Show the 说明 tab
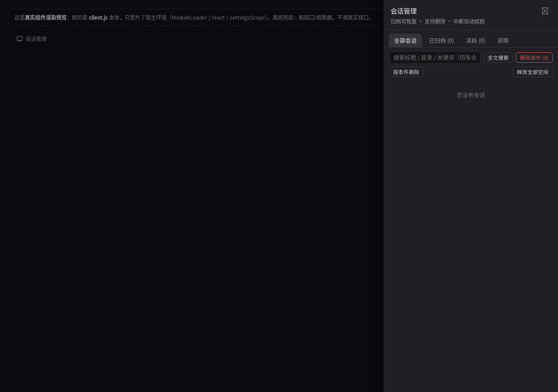558x392 pixels. pos(503,41)
